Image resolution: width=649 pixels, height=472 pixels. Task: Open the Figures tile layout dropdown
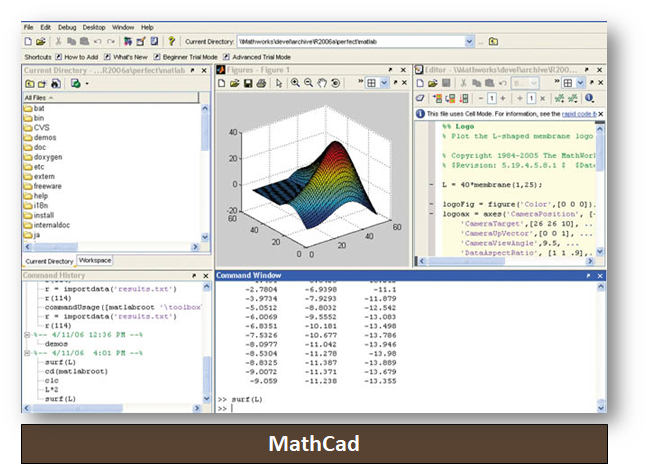(384, 83)
